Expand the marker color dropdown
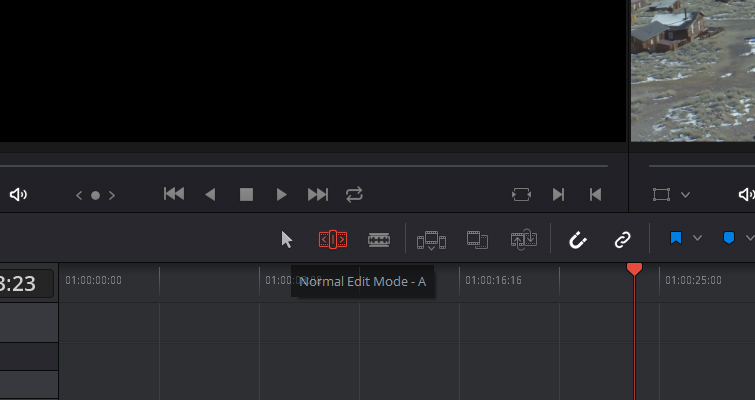This screenshot has width=755, height=400. tap(750, 239)
